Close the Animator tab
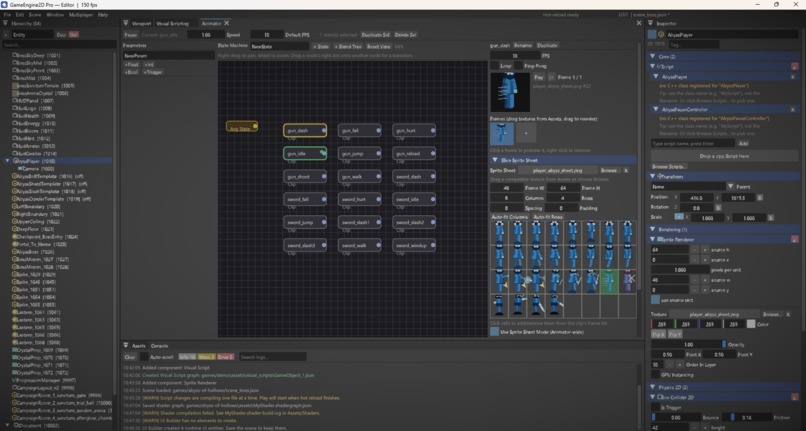This screenshot has width=806, height=431. 227,23
